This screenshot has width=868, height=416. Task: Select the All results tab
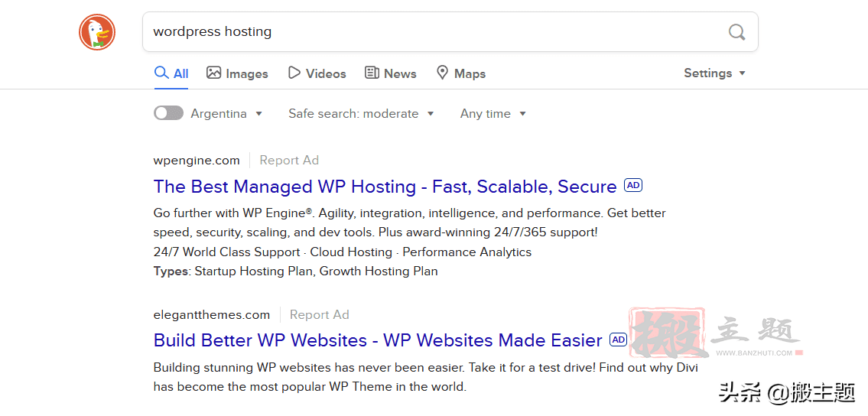tap(171, 73)
